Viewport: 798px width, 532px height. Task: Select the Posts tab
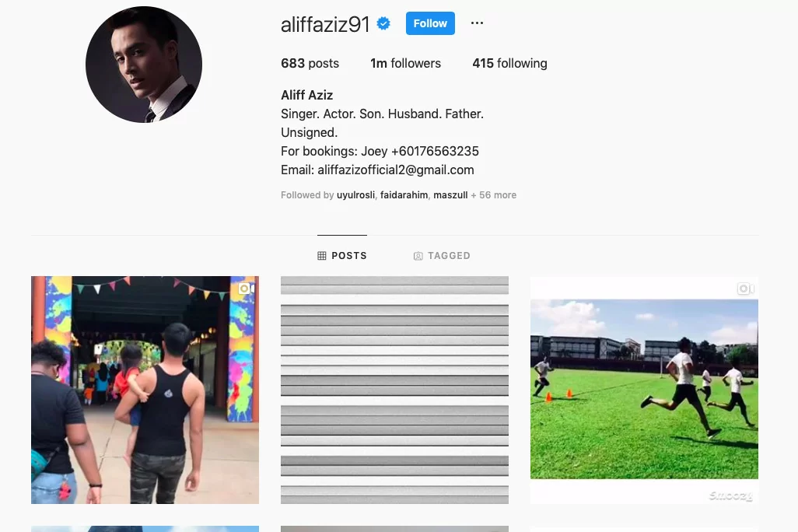(342, 256)
